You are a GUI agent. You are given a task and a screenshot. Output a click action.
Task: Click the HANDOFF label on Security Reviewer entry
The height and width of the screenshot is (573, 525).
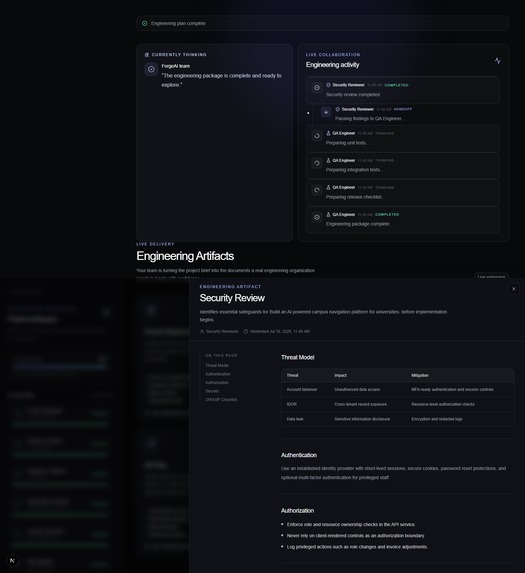403,109
